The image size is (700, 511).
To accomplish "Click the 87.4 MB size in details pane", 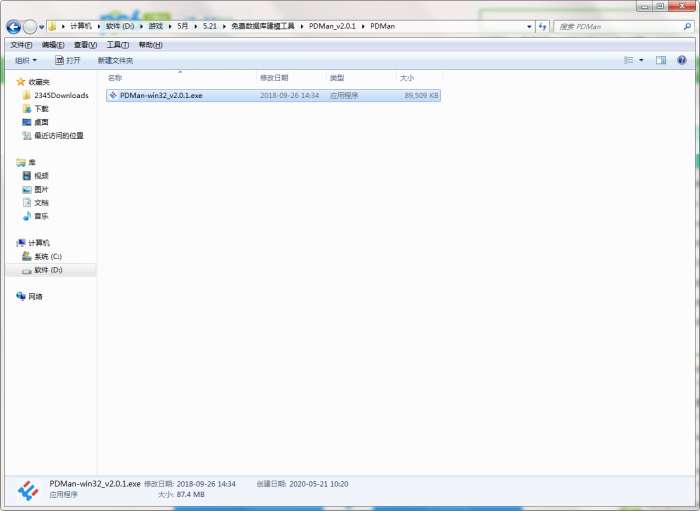I will [191, 495].
